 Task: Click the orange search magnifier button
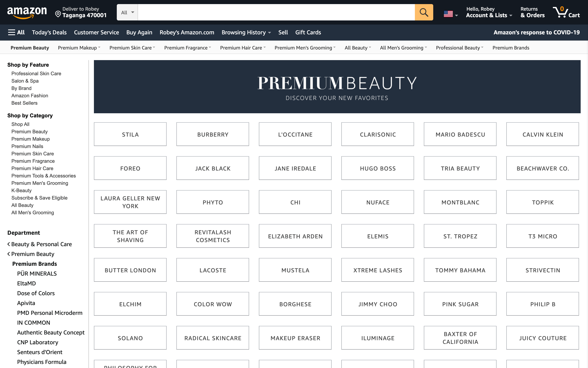pos(424,12)
